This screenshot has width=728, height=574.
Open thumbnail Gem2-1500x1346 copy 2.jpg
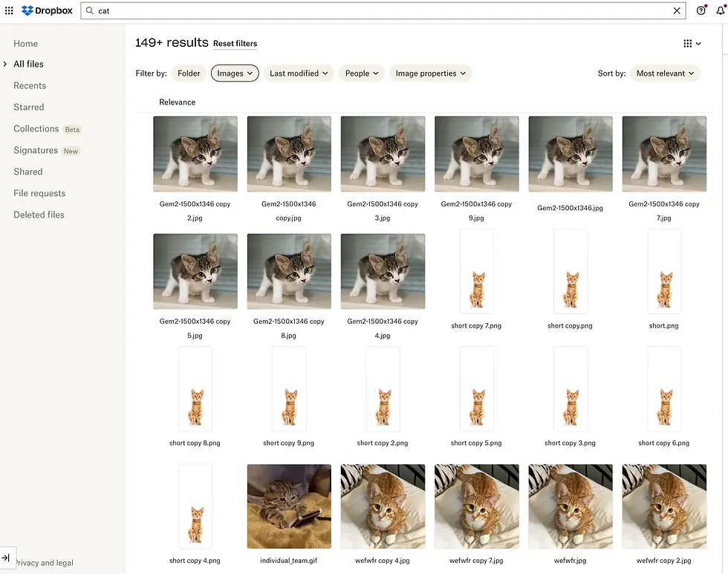195,154
